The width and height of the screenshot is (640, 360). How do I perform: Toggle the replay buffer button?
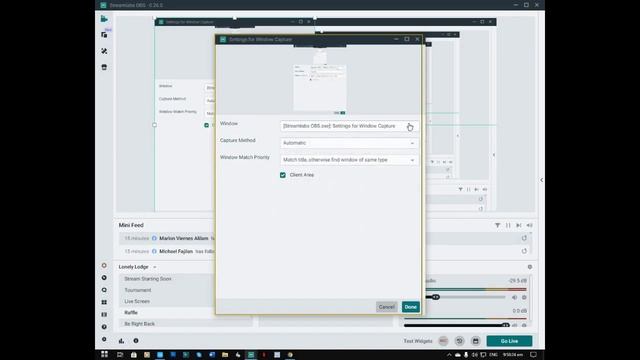coord(459,341)
